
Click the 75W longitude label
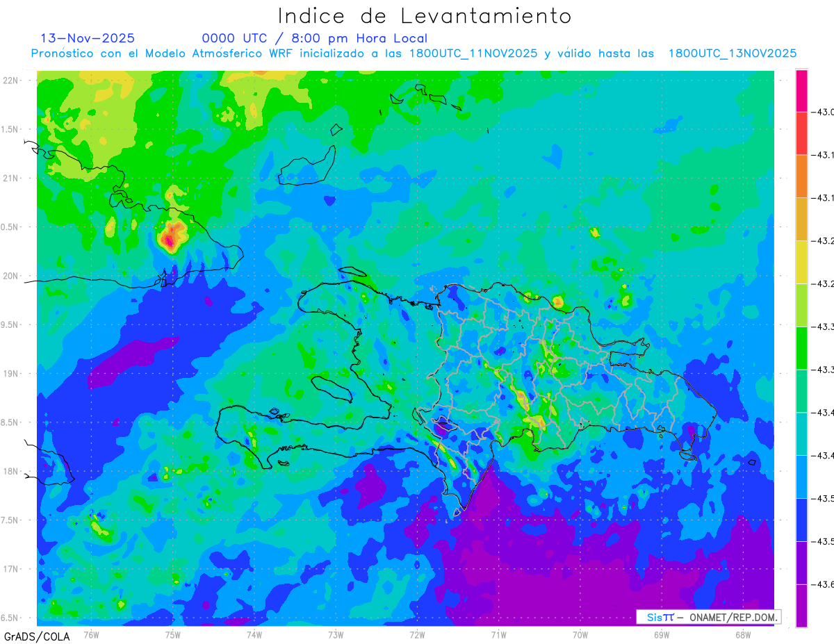172,634
